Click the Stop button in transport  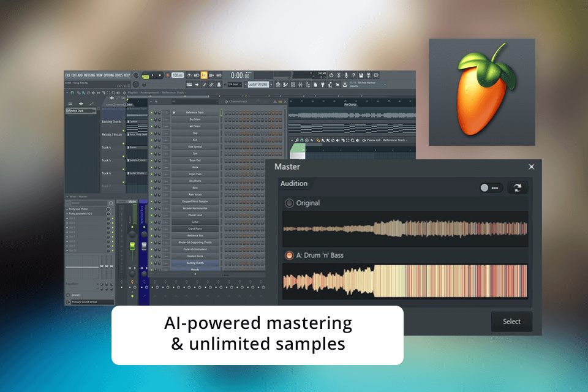coord(160,75)
